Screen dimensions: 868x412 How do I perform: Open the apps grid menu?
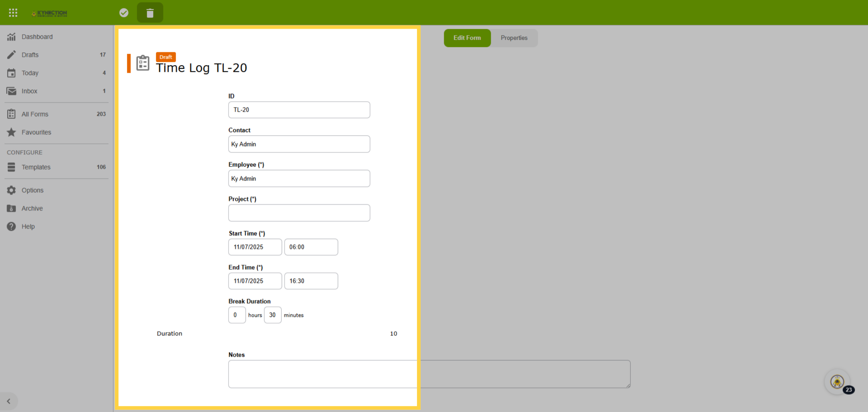point(13,13)
